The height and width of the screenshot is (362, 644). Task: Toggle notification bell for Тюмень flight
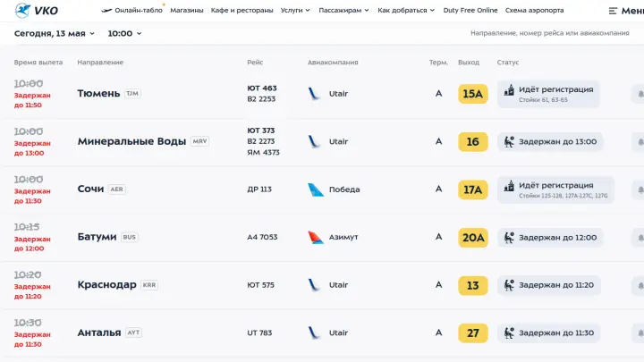click(x=640, y=94)
